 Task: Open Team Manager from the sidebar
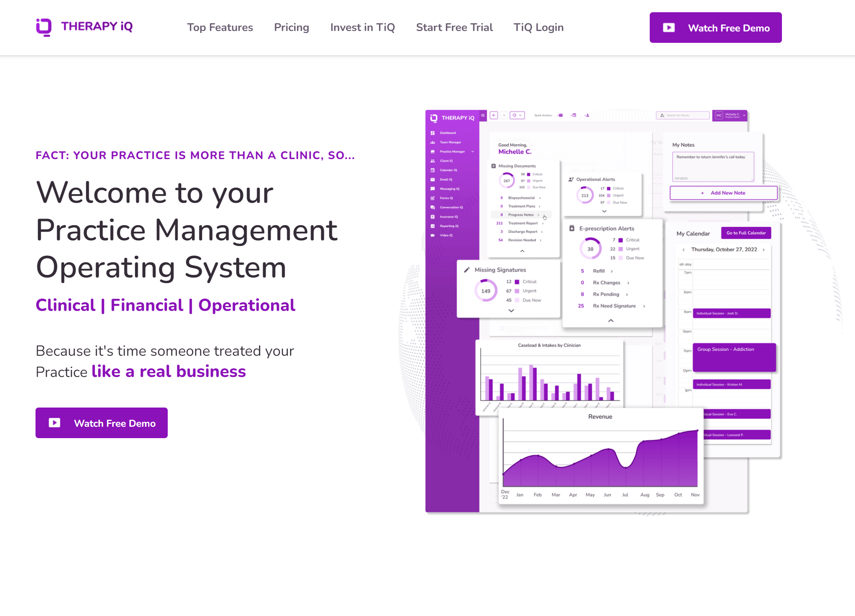click(433, 142)
